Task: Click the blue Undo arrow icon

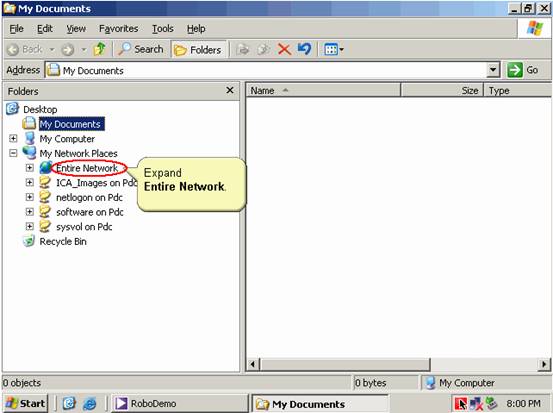Action: pos(305,49)
